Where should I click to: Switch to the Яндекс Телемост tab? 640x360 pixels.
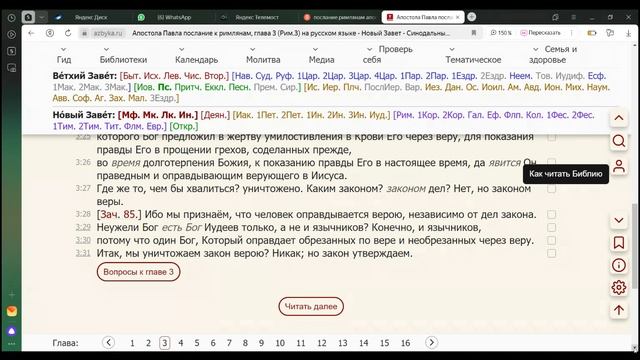tap(257, 17)
